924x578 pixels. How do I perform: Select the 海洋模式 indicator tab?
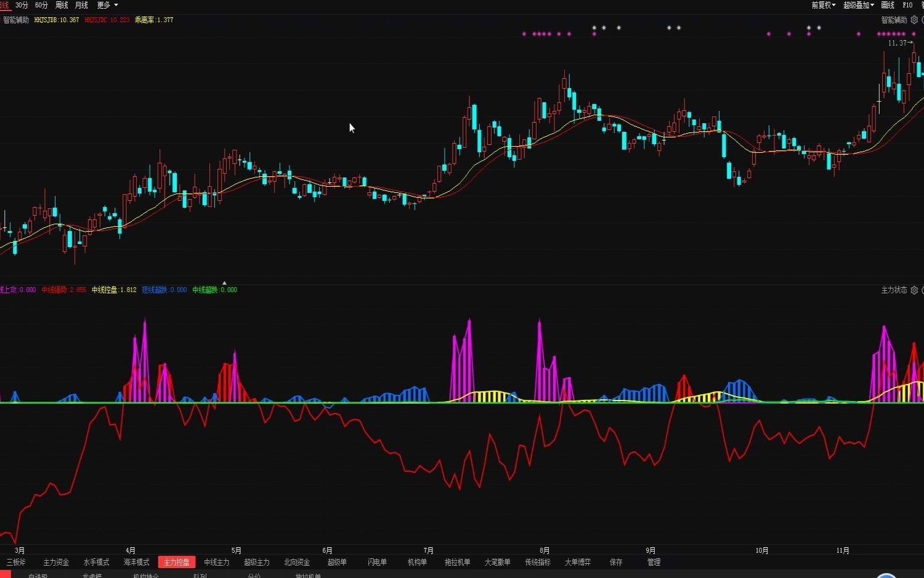click(x=136, y=562)
